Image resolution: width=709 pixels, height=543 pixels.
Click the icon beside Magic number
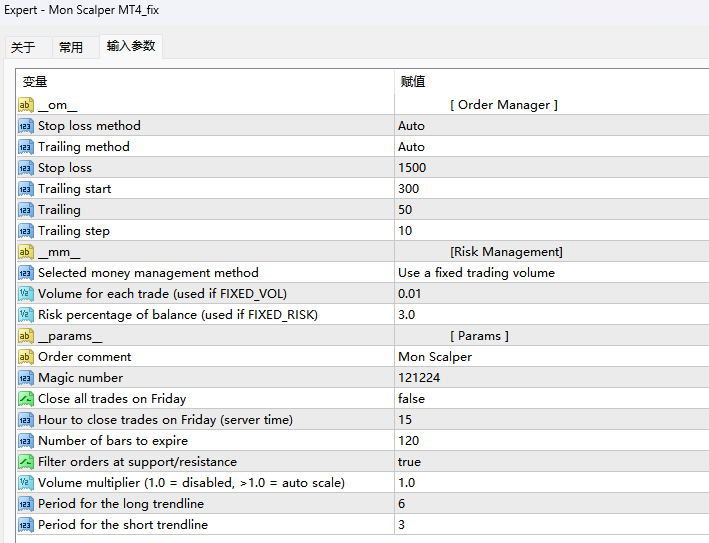pyautogui.click(x=25, y=378)
